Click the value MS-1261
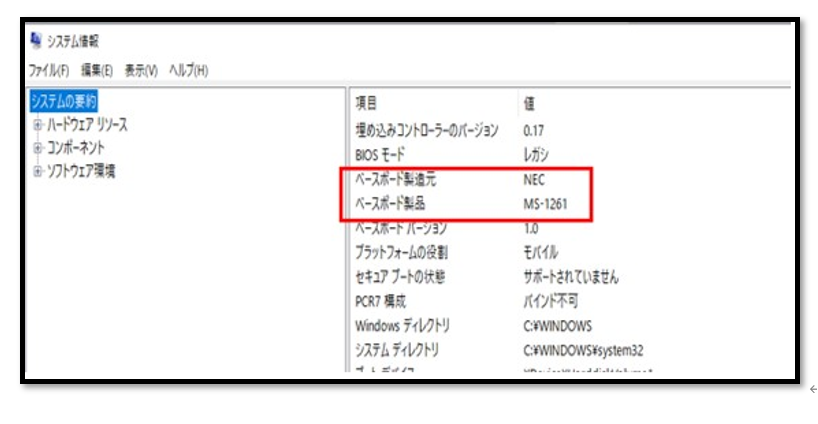This screenshot has width=818, height=424. click(545, 204)
